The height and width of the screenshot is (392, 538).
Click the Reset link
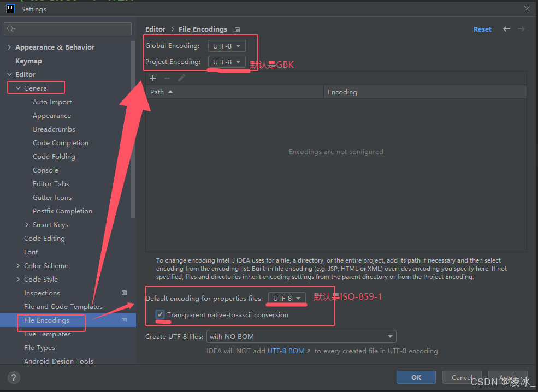click(x=482, y=29)
